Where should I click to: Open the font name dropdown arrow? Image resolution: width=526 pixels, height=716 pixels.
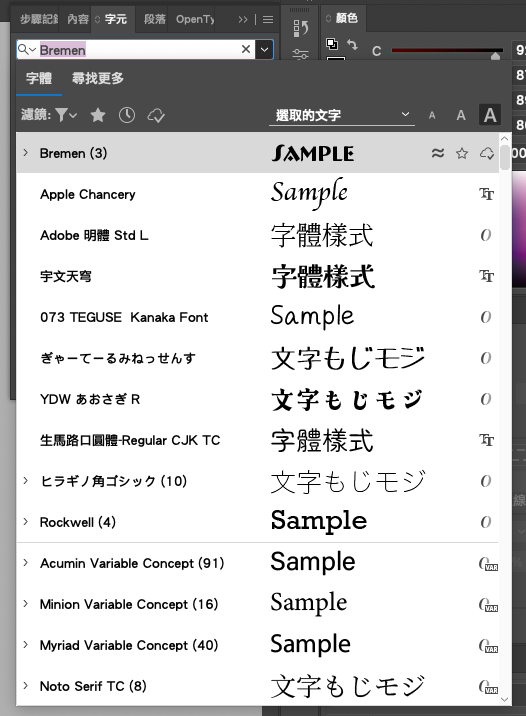coord(264,49)
